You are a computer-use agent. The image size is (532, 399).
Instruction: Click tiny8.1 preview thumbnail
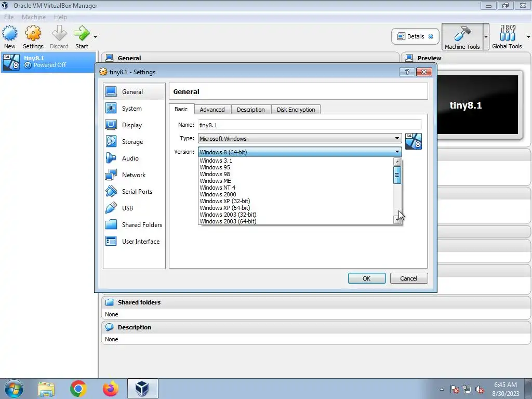[477, 105]
